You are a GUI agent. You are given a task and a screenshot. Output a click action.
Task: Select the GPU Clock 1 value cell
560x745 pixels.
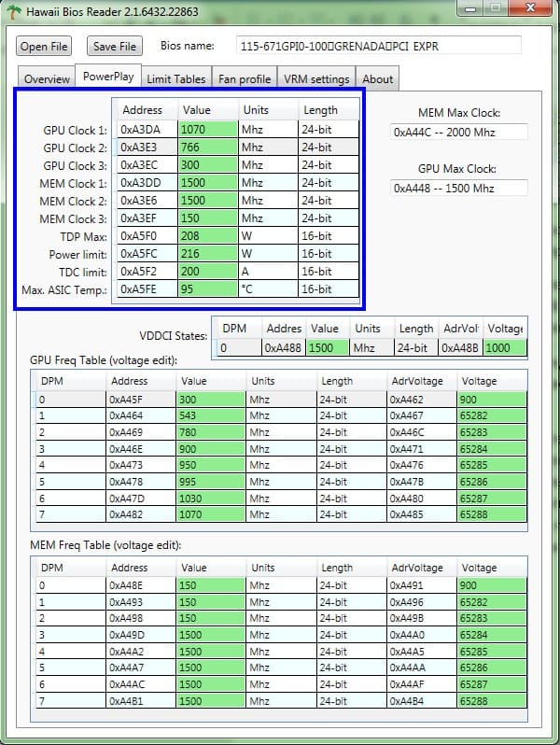tap(207, 130)
